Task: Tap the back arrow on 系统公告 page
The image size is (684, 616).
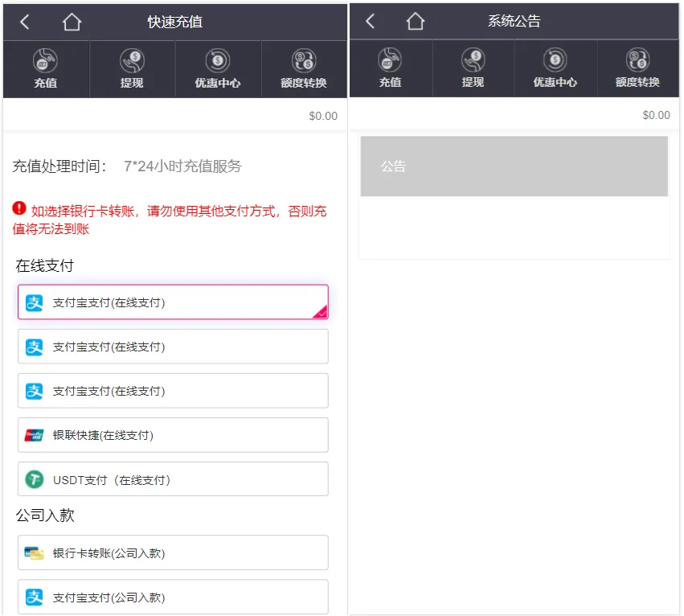Action: (369, 22)
